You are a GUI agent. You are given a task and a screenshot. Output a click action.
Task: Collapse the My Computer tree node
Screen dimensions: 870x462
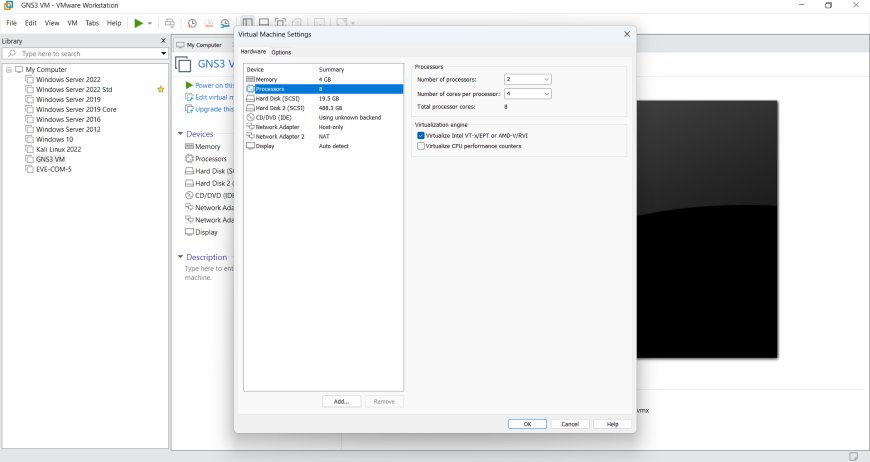(9, 70)
